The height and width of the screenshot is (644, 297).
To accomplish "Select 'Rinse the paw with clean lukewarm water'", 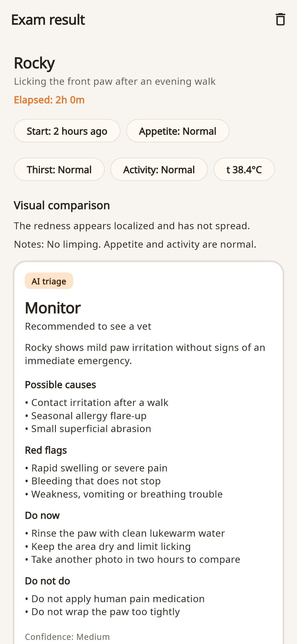I will [x=128, y=533].
